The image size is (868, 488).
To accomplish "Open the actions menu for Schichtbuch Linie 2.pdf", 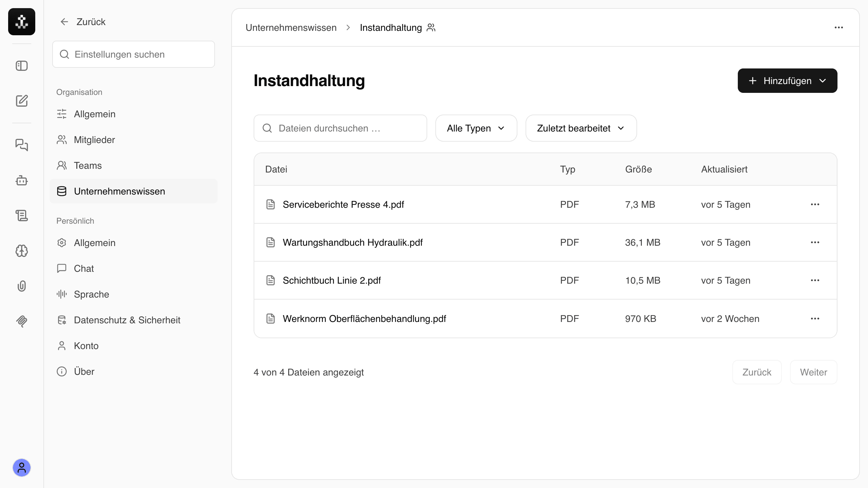I will click(x=815, y=280).
